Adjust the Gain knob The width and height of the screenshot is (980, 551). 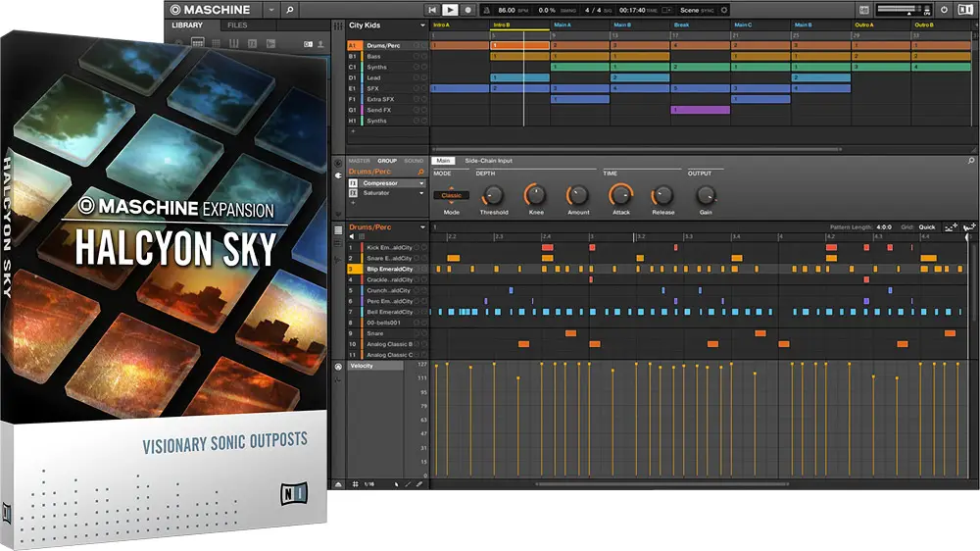click(x=706, y=196)
